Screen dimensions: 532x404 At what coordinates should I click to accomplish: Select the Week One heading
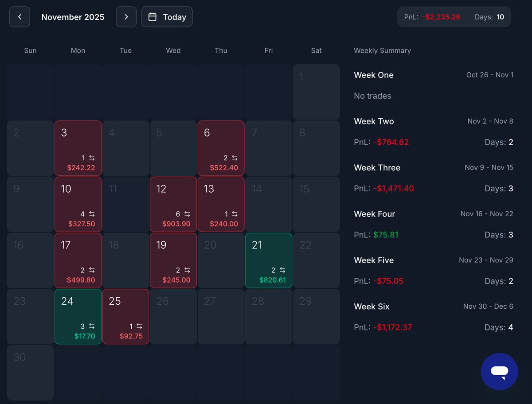click(374, 75)
